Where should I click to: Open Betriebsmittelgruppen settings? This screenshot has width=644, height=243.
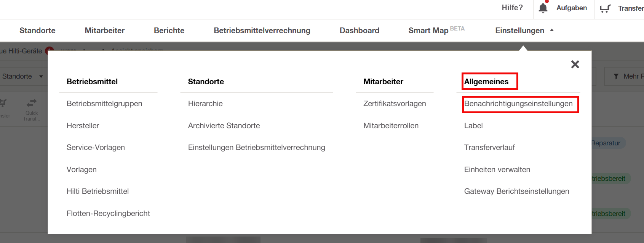[104, 104]
